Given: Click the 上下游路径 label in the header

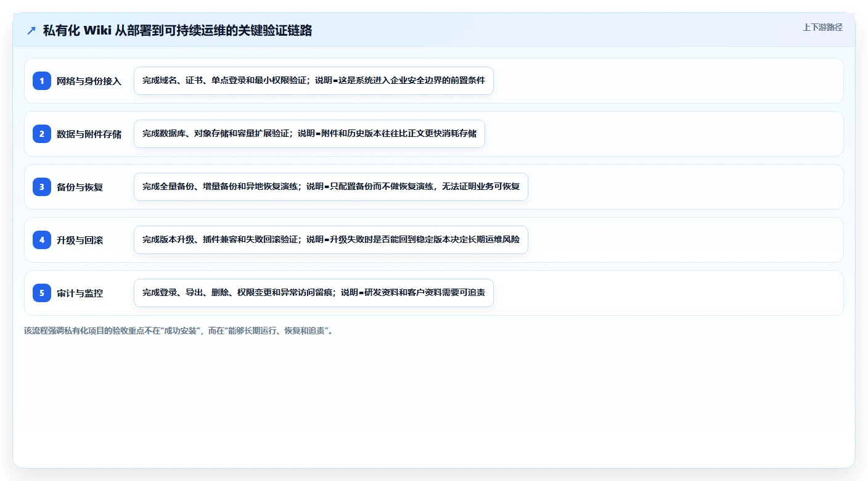Looking at the screenshot, I should pos(822,27).
